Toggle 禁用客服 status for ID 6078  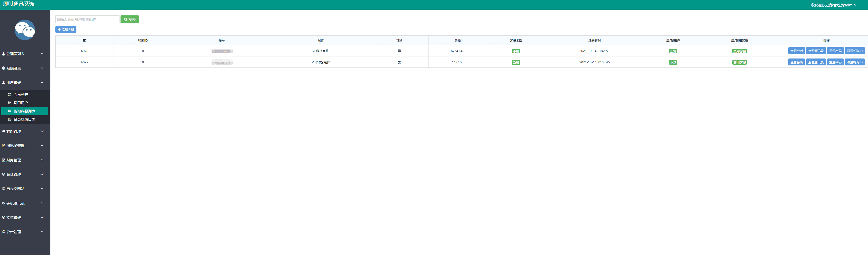point(739,51)
